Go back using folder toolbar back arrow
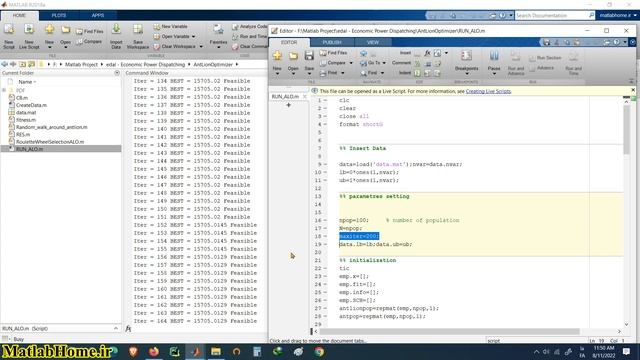Image resolution: width=640 pixels, height=360 pixels. tap(4, 64)
